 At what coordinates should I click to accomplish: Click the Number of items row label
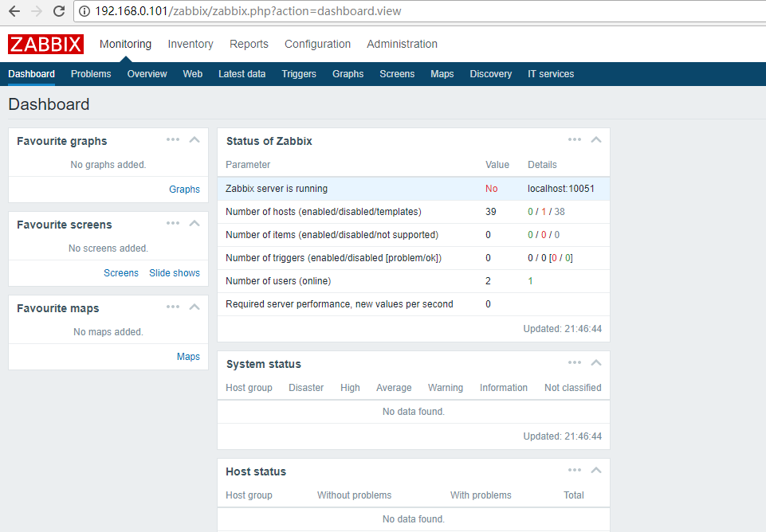[332, 235]
